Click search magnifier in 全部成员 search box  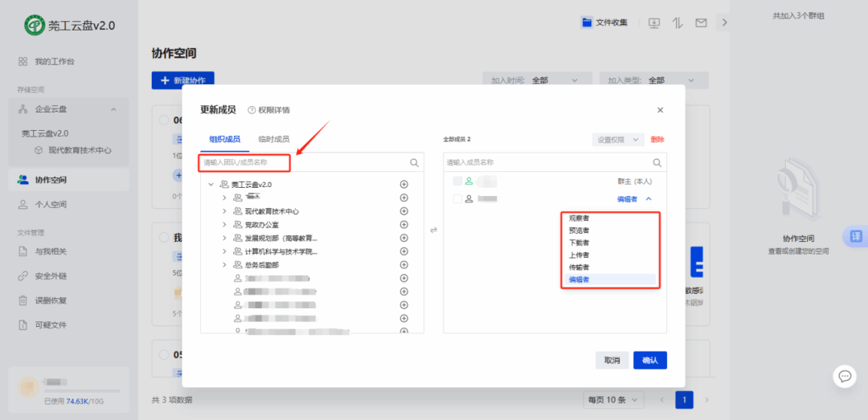pyautogui.click(x=657, y=163)
